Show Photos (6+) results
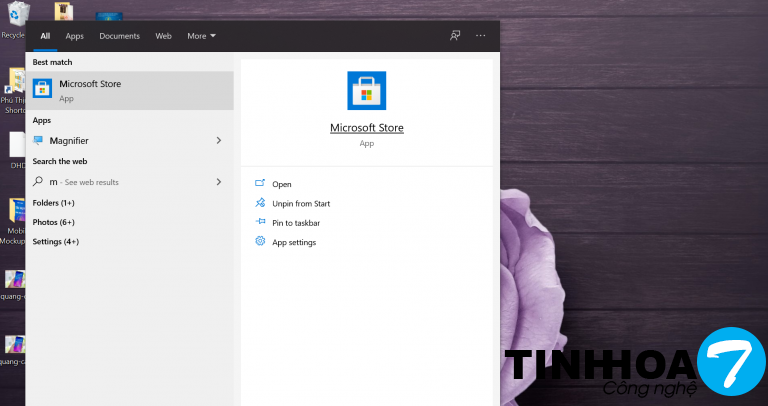This screenshot has width=768, height=406. pos(54,222)
